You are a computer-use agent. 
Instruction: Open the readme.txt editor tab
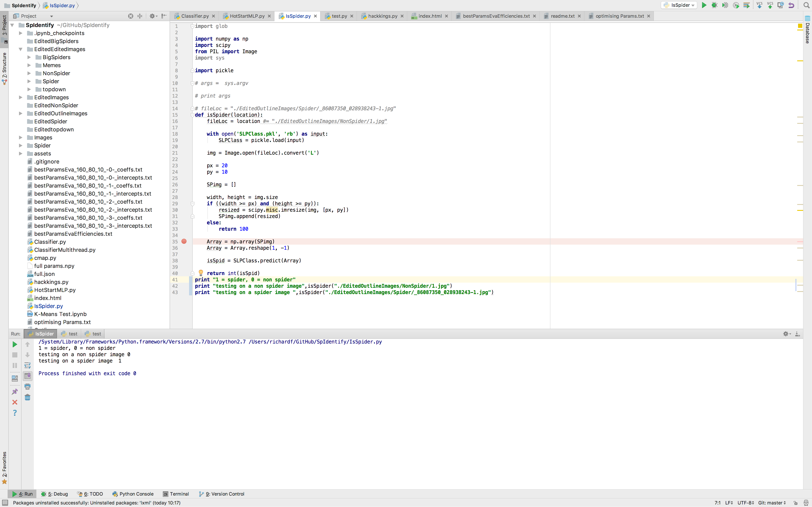(x=562, y=16)
